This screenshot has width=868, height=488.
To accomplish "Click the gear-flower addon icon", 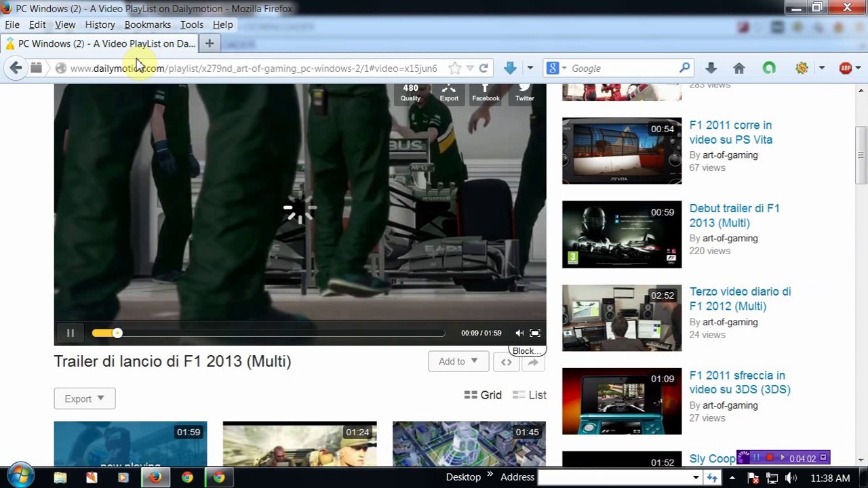I will [x=802, y=68].
